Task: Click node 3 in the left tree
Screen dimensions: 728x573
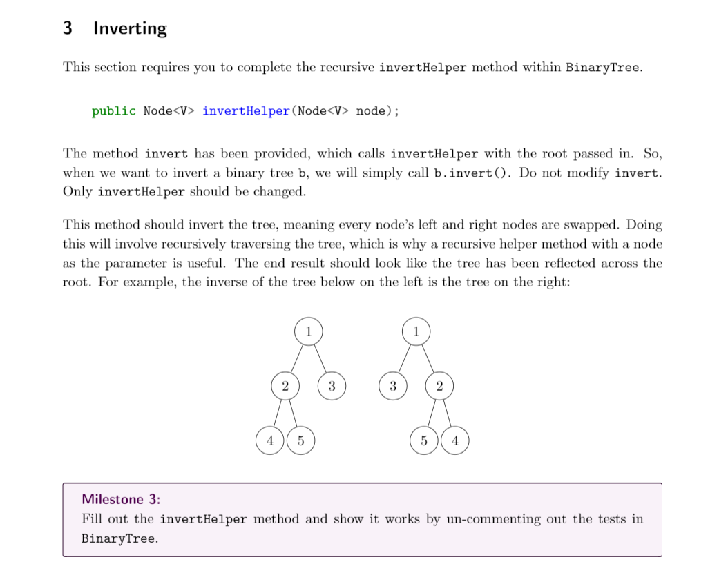Action: click(x=332, y=386)
